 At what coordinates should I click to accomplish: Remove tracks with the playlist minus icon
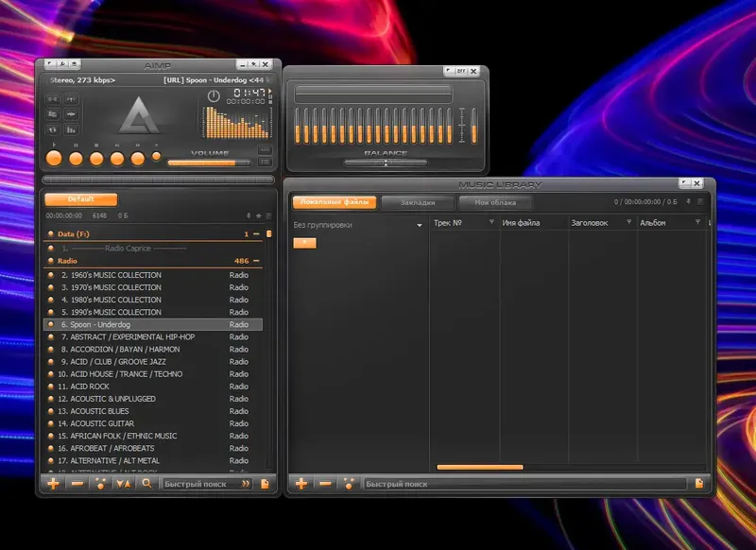click(77, 484)
